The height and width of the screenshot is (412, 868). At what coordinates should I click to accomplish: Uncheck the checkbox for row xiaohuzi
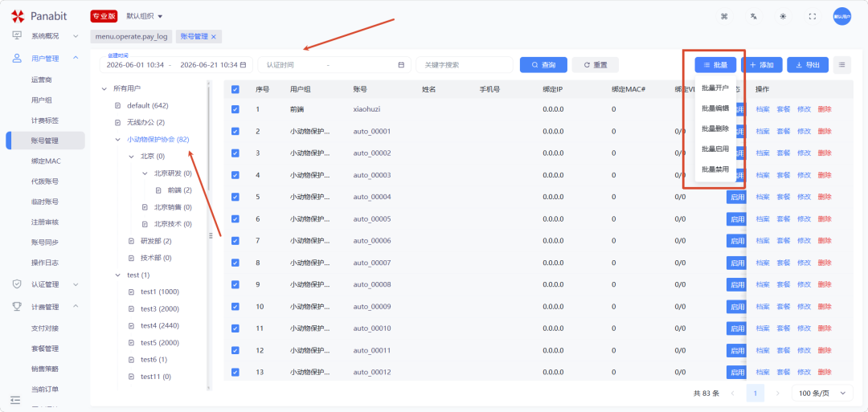pyautogui.click(x=235, y=109)
